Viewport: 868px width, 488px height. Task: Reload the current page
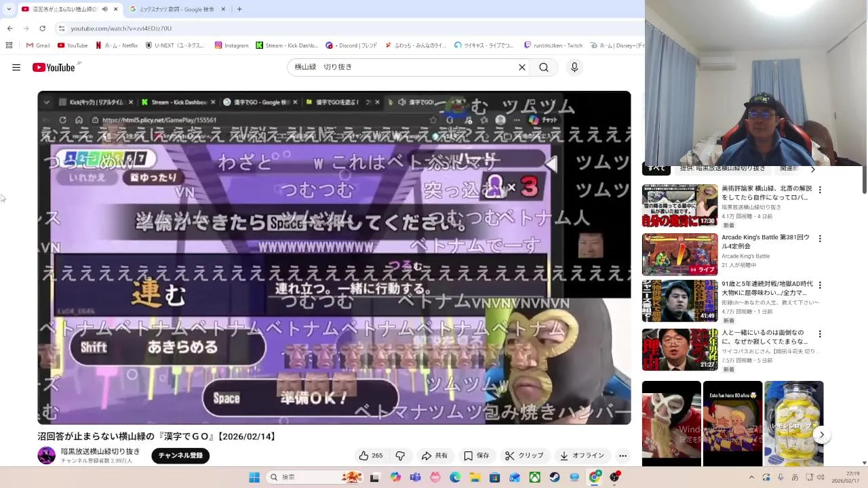pyautogui.click(x=42, y=28)
